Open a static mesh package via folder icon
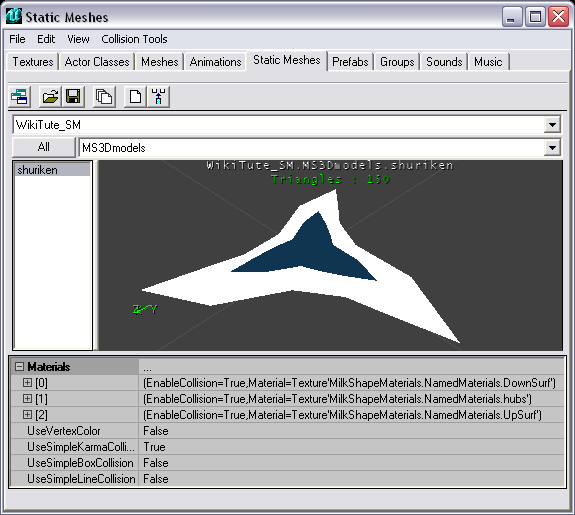The width and height of the screenshot is (575, 515). pyautogui.click(x=50, y=97)
